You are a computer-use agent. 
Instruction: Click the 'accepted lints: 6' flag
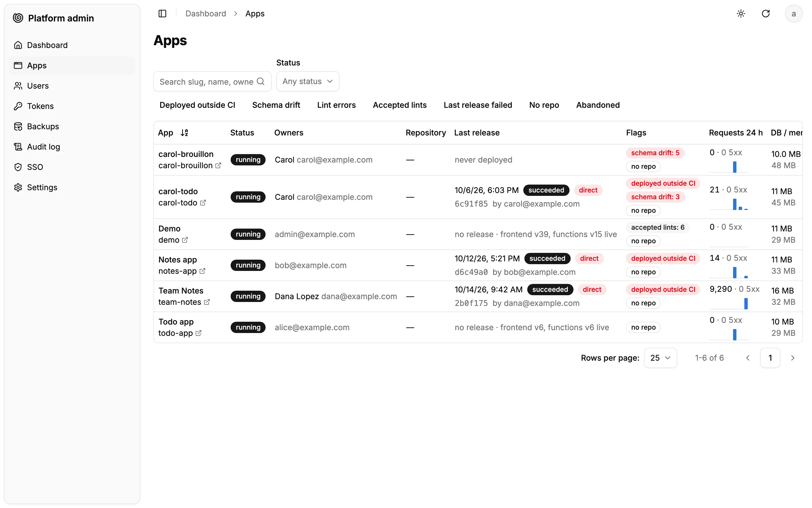[x=658, y=227]
